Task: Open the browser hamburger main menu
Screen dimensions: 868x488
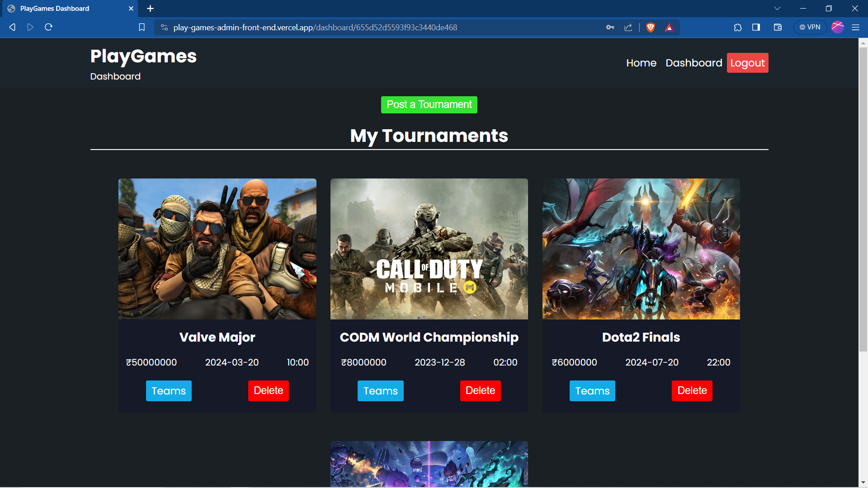Action: pyautogui.click(x=855, y=28)
